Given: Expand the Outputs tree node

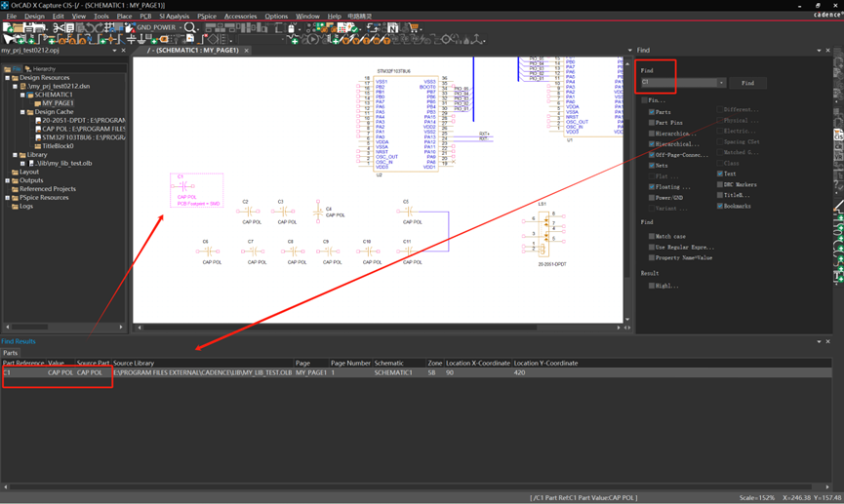Looking at the screenshot, I should pos(8,180).
